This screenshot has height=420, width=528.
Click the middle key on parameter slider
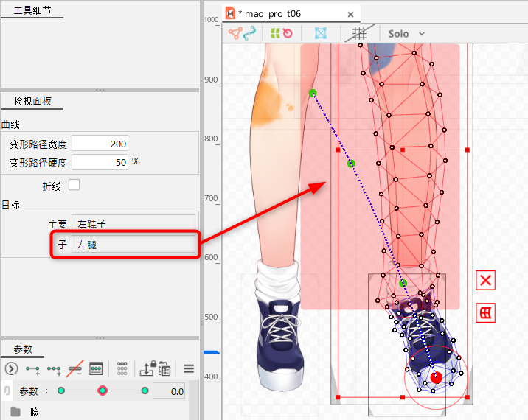click(103, 391)
